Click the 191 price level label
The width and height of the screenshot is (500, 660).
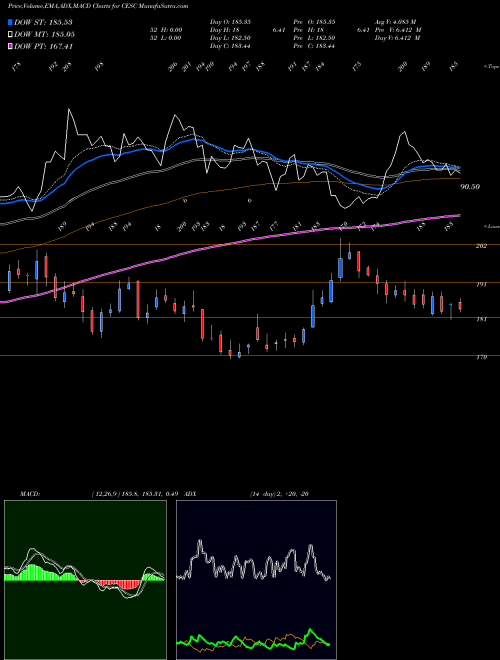tap(481, 285)
